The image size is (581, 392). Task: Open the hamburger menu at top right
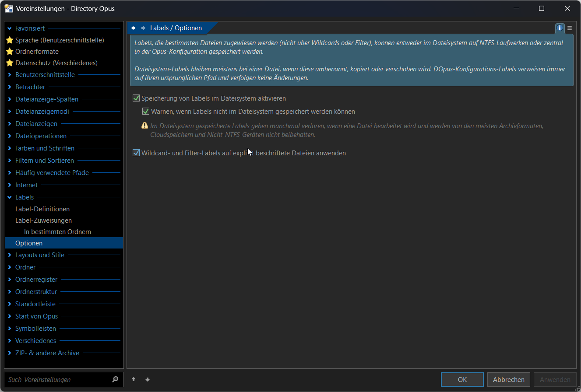coord(570,28)
